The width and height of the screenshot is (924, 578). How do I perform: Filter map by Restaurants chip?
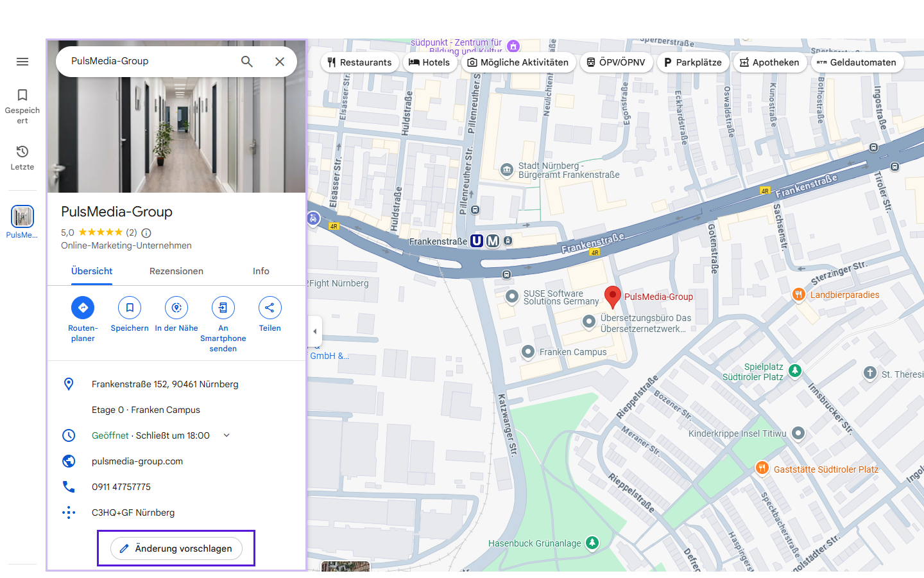point(359,62)
